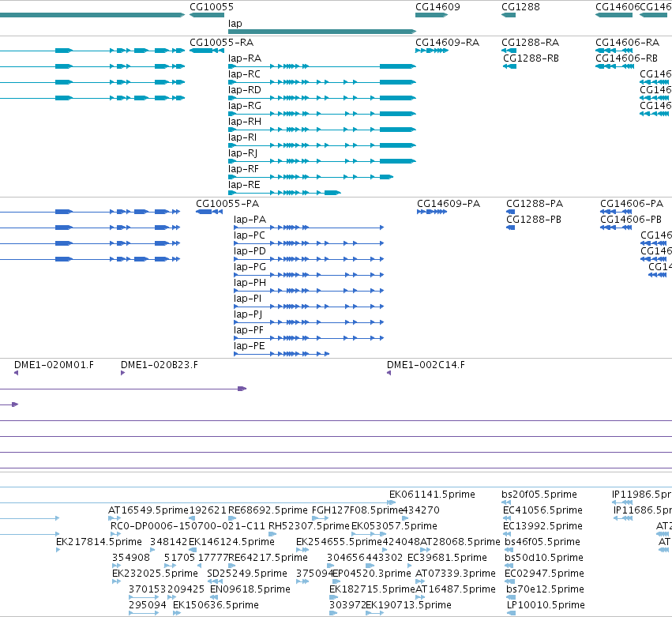Select the lap-RA transcript
672x617 pixels.
click(322, 66)
